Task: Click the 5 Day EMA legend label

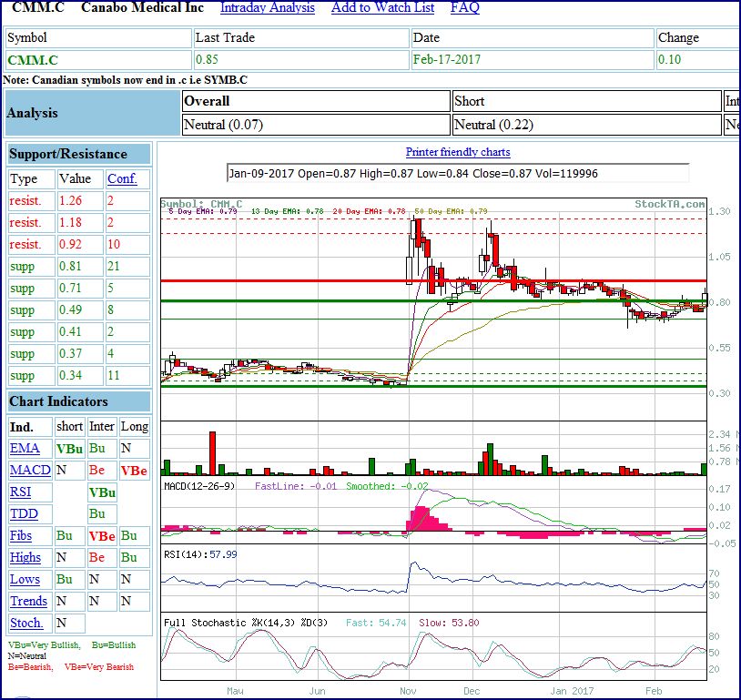Action: [x=203, y=211]
